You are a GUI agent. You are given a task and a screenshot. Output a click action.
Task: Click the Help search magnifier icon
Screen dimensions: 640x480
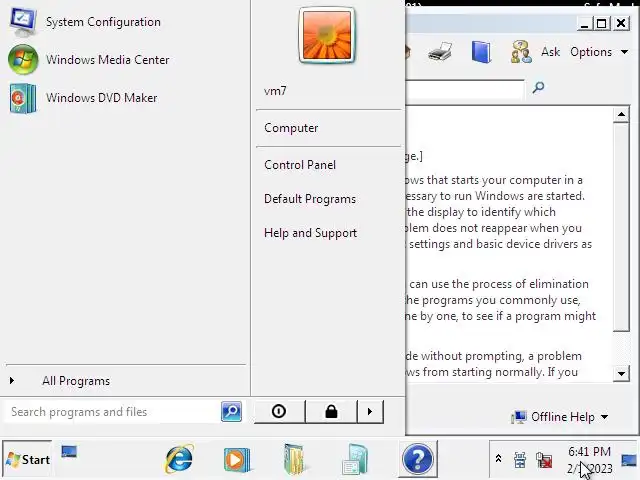click(538, 87)
